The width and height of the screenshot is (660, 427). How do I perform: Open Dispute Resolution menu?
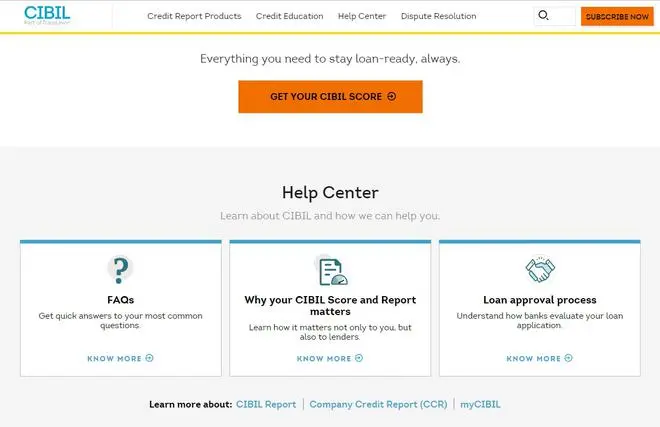(439, 16)
